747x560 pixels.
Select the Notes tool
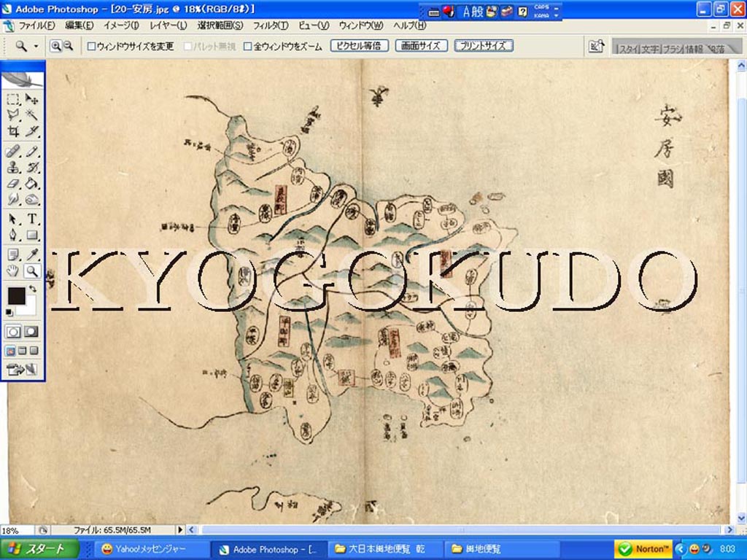pos(13,254)
